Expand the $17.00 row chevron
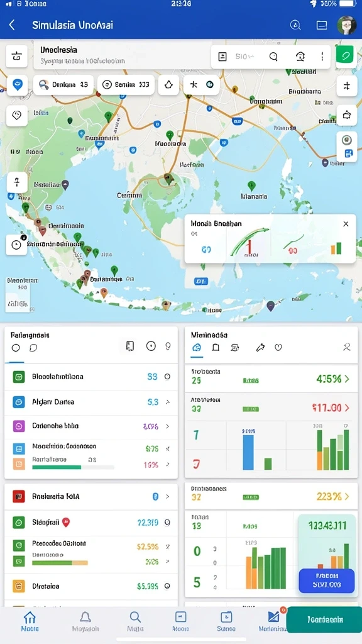 pyautogui.click(x=347, y=408)
